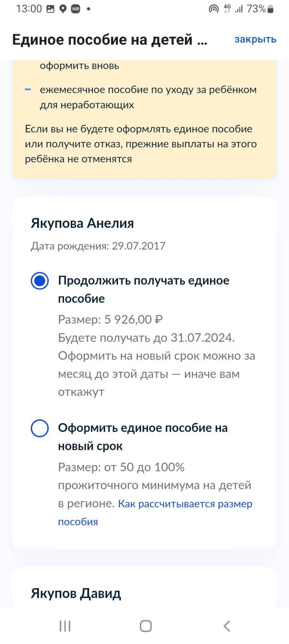Image resolution: width=289 pixels, height=644 pixels.
Task: Tap the battery icon in status bar
Action: (270, 9)
